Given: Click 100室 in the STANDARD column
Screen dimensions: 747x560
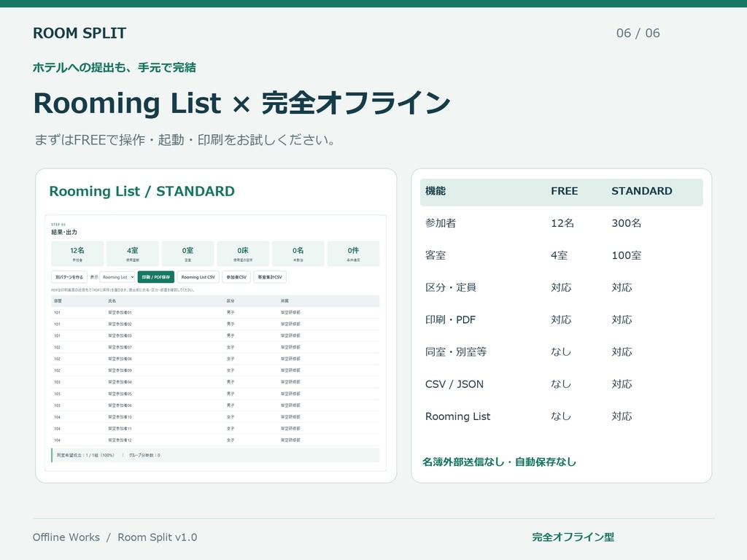Looking at the screenshot, I should [627, 255].
